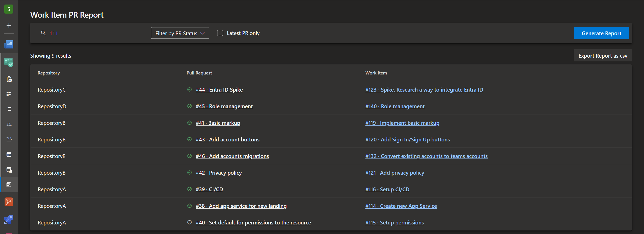This screenshot has height=234, width=644.
Task: Click Export Report as csv
Action: [x=602, y=56]
